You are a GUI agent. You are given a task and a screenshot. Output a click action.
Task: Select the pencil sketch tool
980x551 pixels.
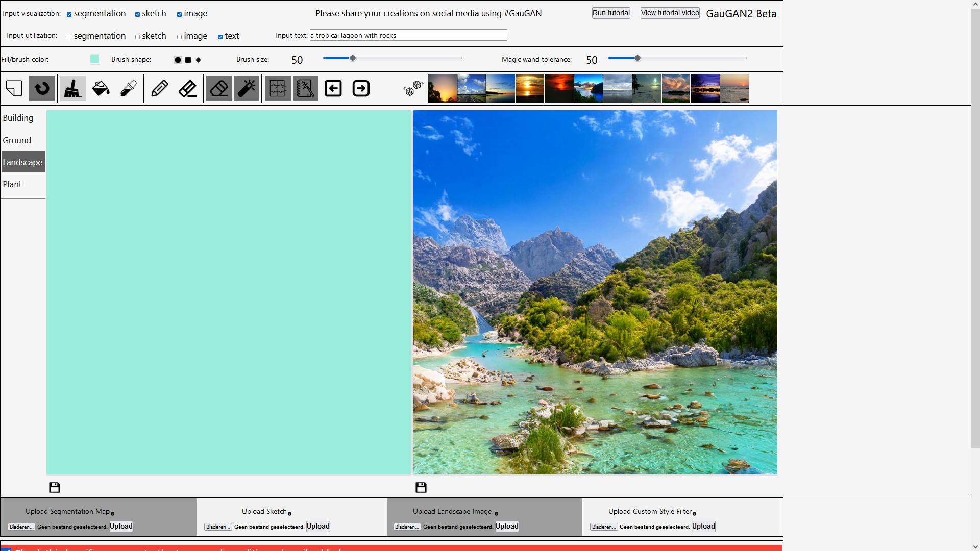click(160, 88)
